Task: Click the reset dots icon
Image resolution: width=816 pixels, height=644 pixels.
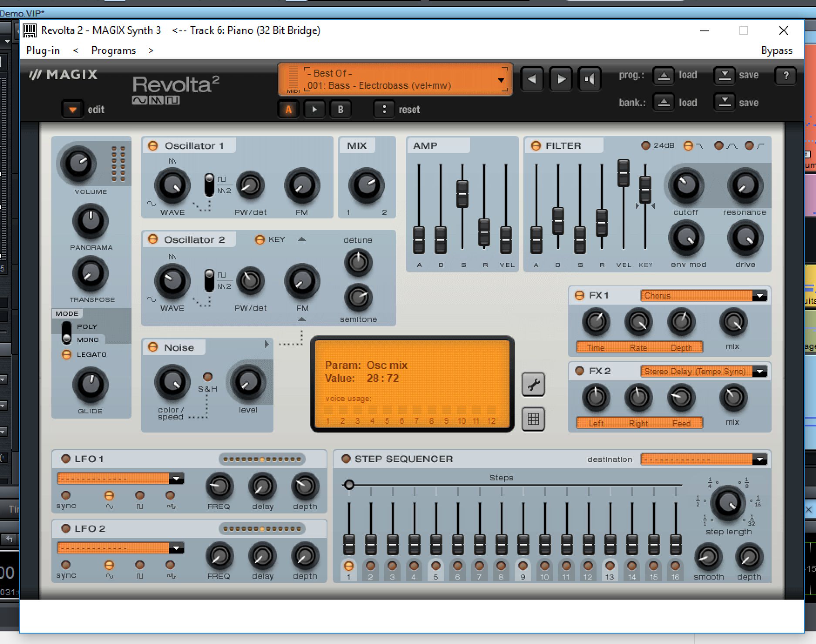Action: [384, 109]
